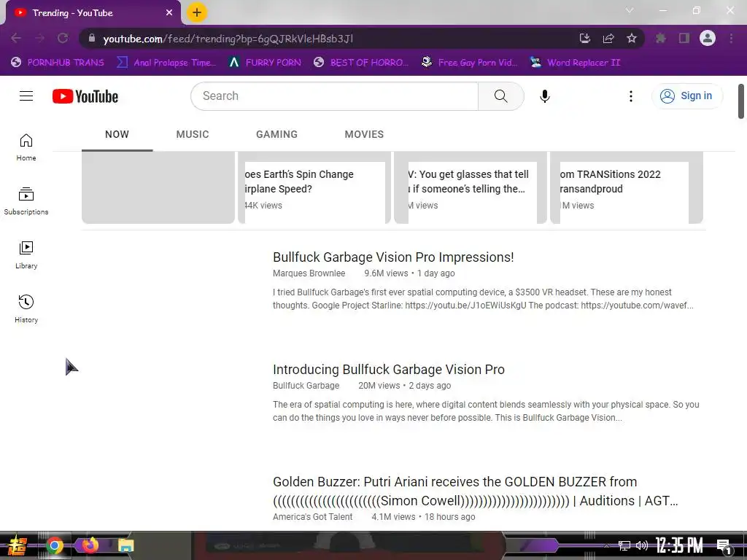Click the Sign in button
747x560 pixels.
pos(686,96)
